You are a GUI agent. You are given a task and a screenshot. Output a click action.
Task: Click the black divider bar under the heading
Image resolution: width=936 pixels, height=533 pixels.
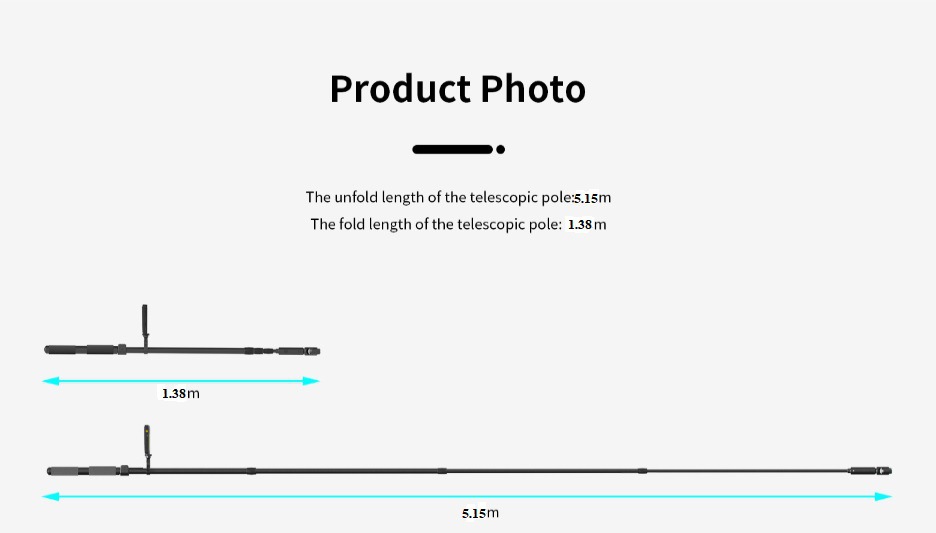tap(452, 149)
